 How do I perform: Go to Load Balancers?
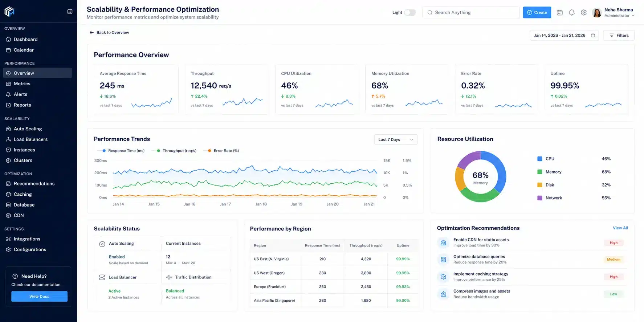(x=37, y=139)
